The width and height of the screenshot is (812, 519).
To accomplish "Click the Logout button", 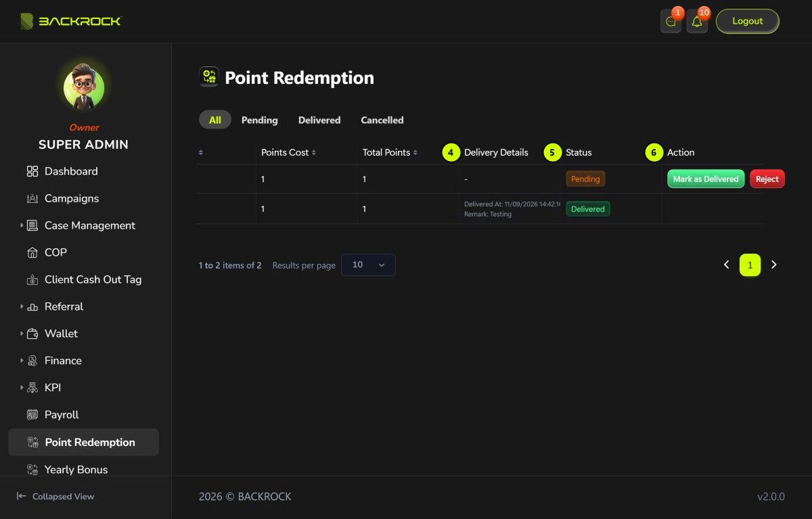I will pos(748,21).
